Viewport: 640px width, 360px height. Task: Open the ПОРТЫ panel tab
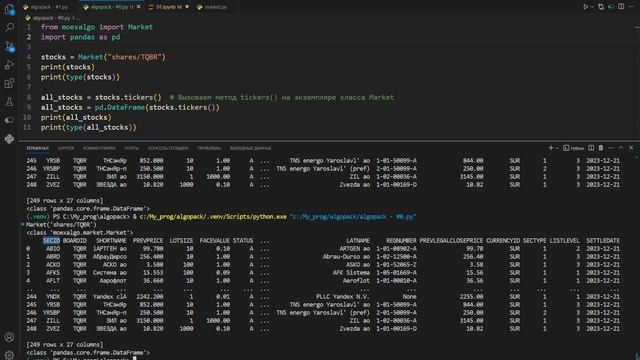[x=131, y=148]
